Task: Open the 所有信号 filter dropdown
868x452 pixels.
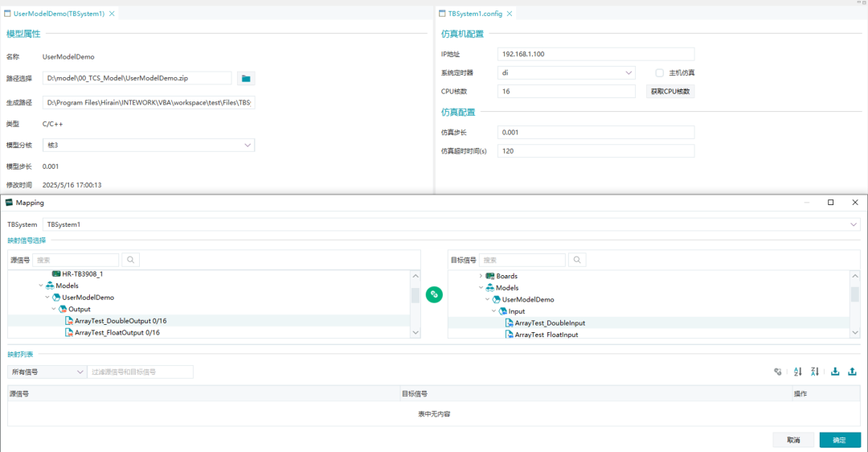Action: click(x=47, y=372)
